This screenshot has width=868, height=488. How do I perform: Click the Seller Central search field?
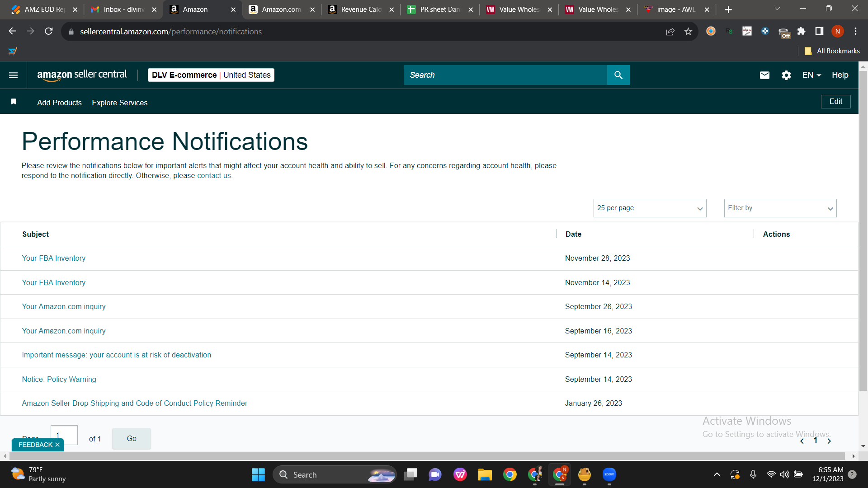[505, 75]
